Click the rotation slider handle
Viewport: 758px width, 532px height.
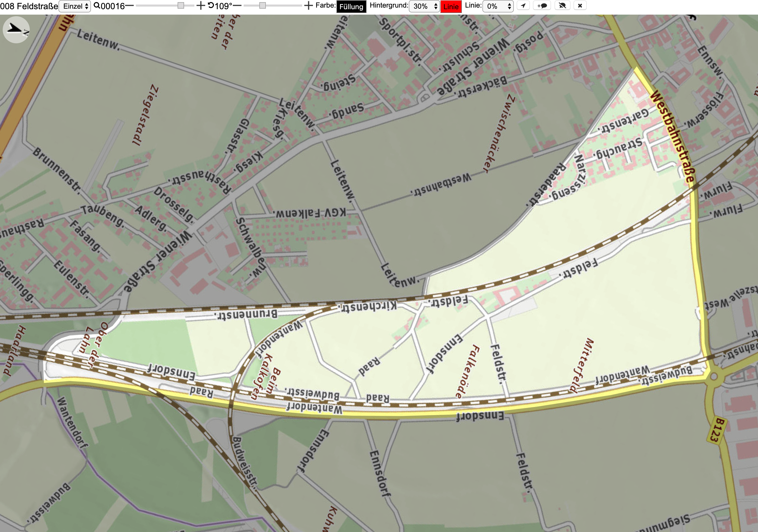pyautogui.click(x=263, y=6)
